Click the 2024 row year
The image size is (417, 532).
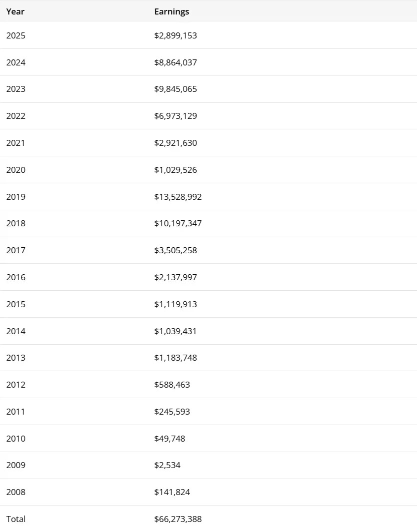(x=15, y=62)
